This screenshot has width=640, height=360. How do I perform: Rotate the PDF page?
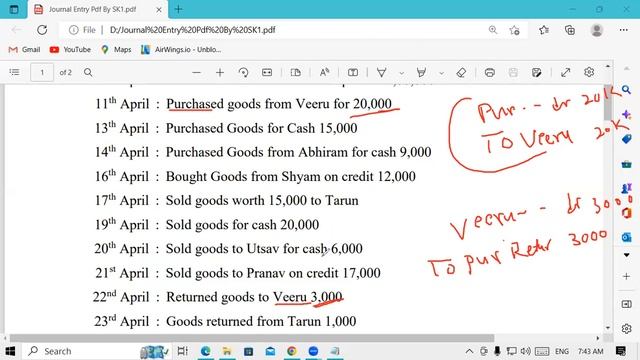point(243,73)
